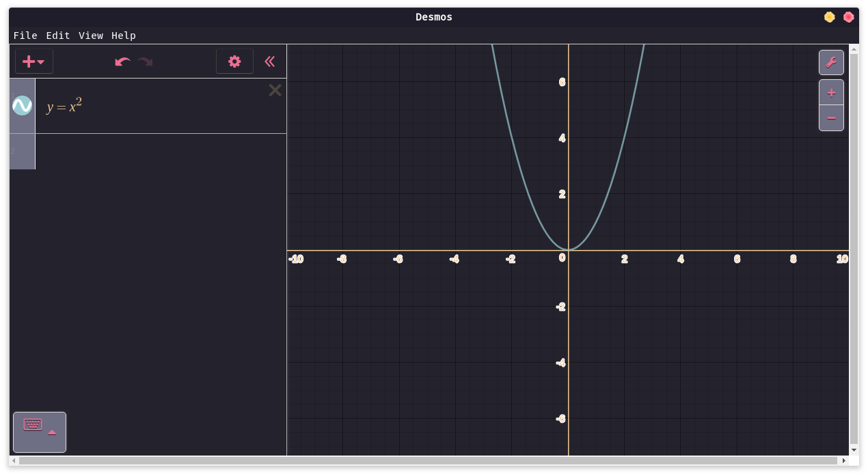Click the add expression plus icon

[x=28, y=61]
